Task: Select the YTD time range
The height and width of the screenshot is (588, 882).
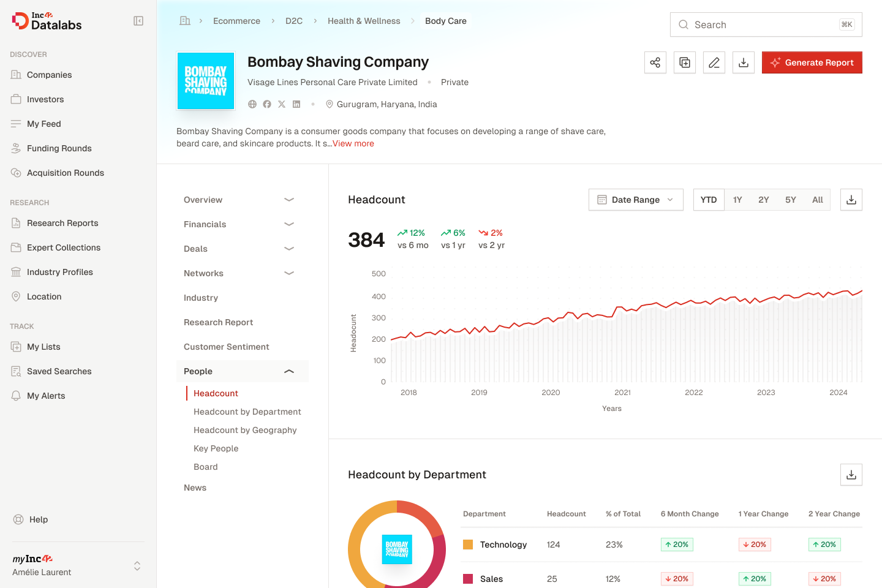Action: (x=709, y=200)
